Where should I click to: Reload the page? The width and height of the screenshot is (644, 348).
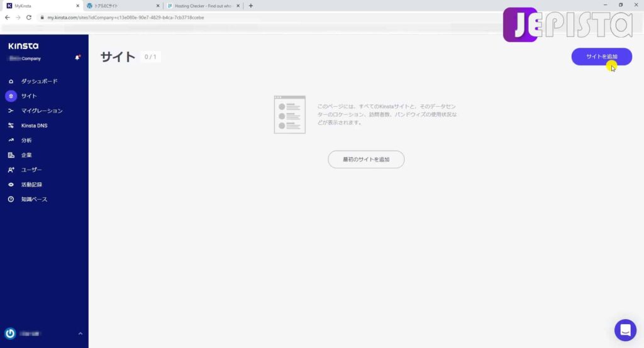tap(29, 18)
